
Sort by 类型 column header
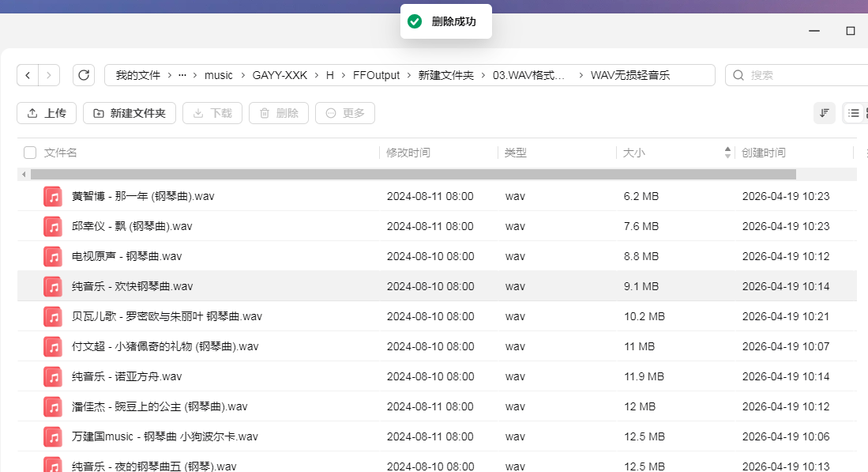516,153
